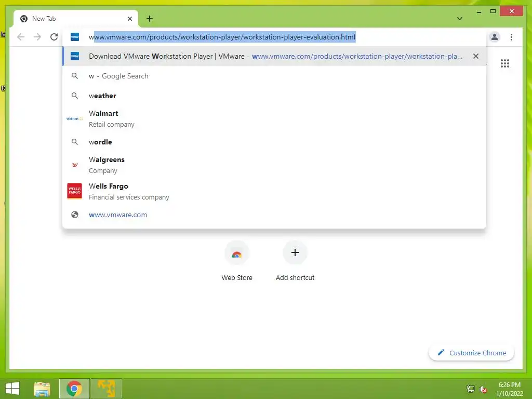Choose the Walgreens suggestion
The height and width of the screenshot is (399, 532).
coord(274,165)
